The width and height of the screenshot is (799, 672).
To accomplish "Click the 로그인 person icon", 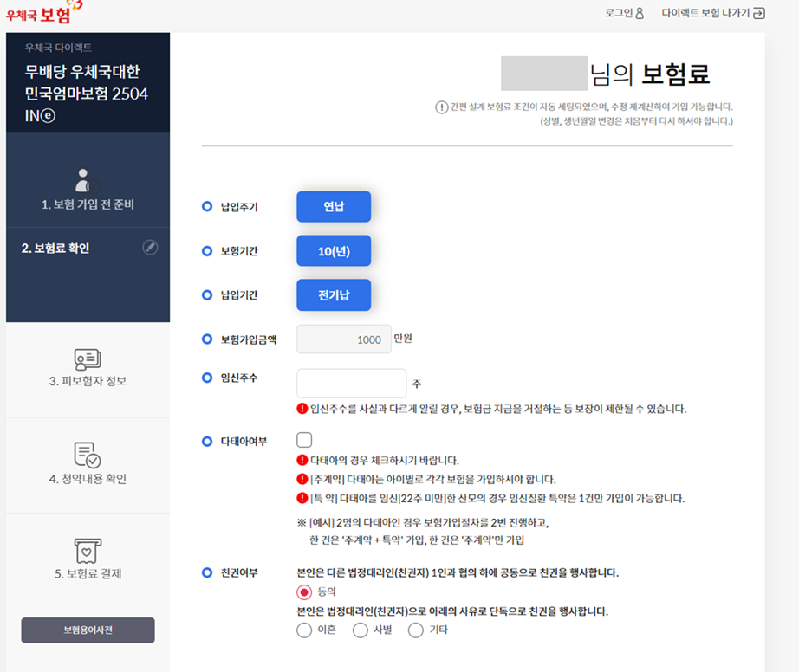I will [640, 13].
